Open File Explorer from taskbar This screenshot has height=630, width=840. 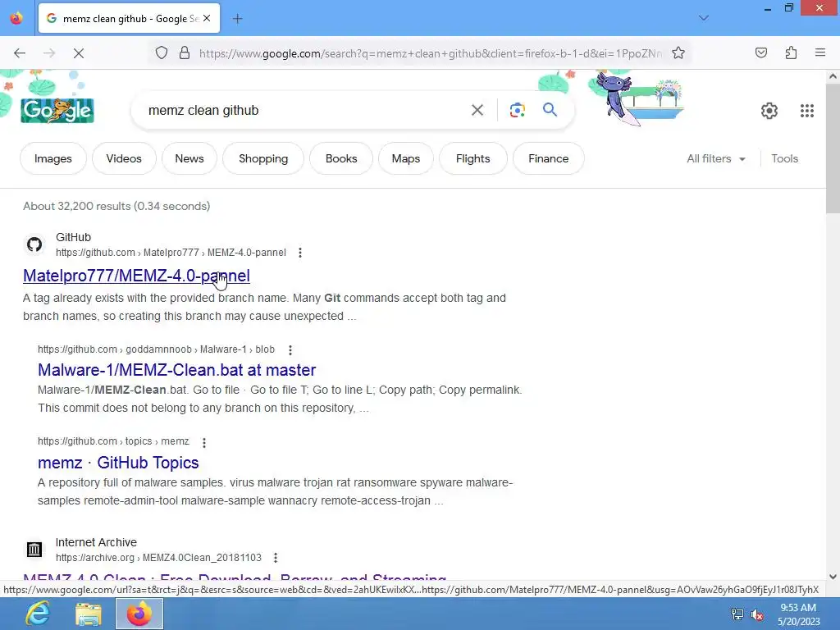pos(89,614)
